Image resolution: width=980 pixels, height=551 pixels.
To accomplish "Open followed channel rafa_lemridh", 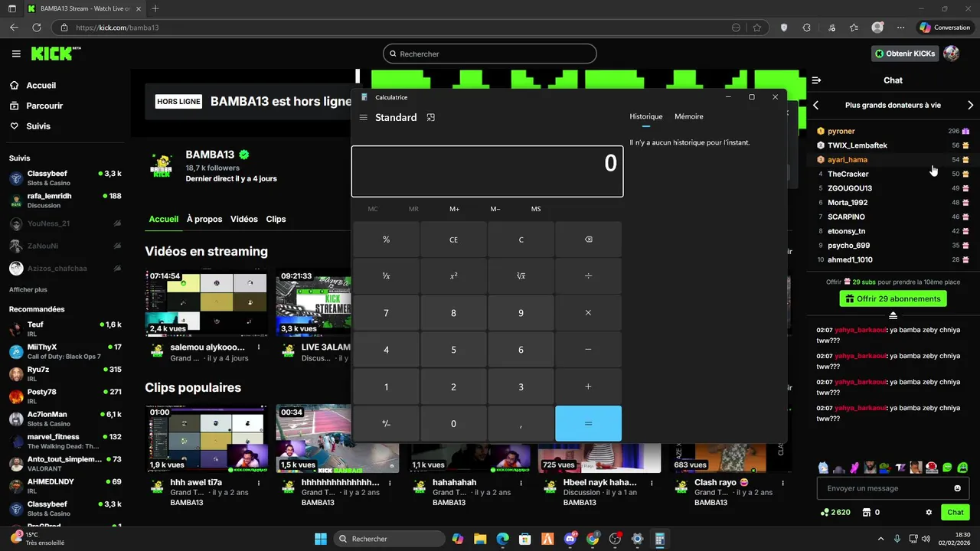I will [65, 201].
